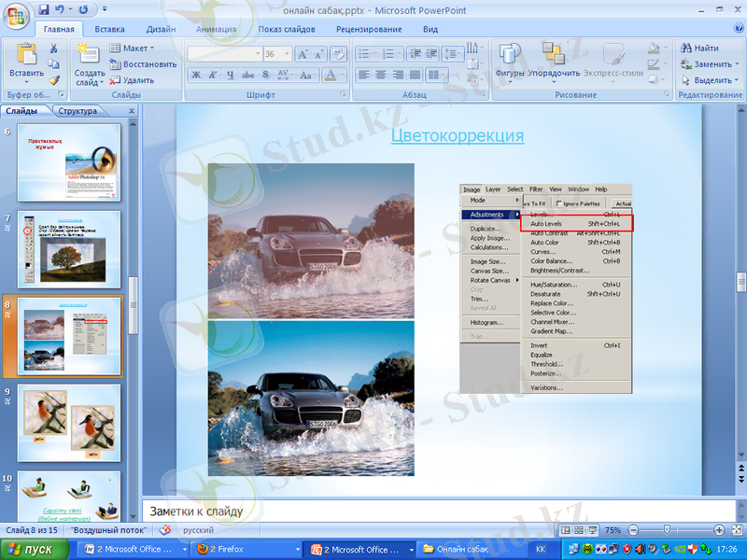The width and height of the screenshot is (747, 560).
Task: Select slide 9 thumbnail with birds
Action: 69,423
